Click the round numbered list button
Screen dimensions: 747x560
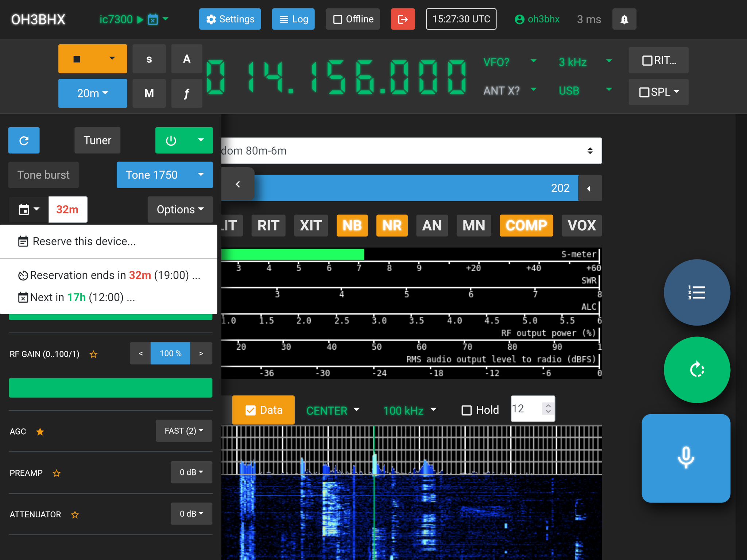[697, 292]
